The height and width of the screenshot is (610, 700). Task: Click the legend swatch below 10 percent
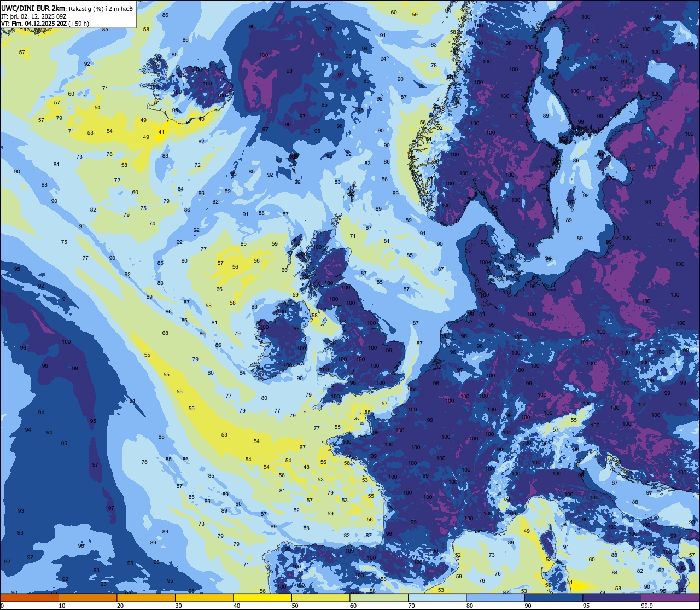30,597
